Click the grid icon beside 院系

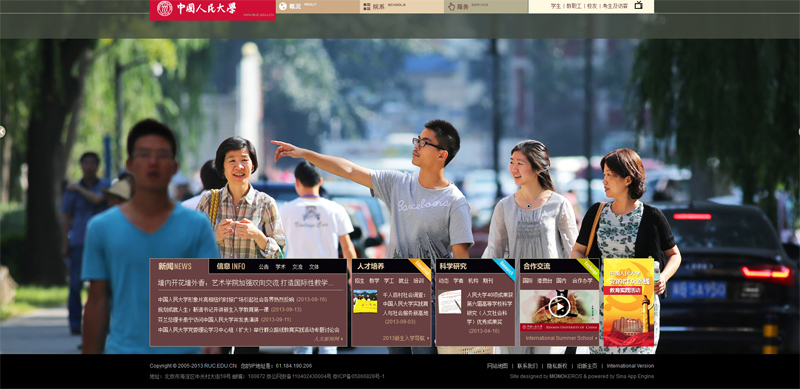click(x=367, y=7)
